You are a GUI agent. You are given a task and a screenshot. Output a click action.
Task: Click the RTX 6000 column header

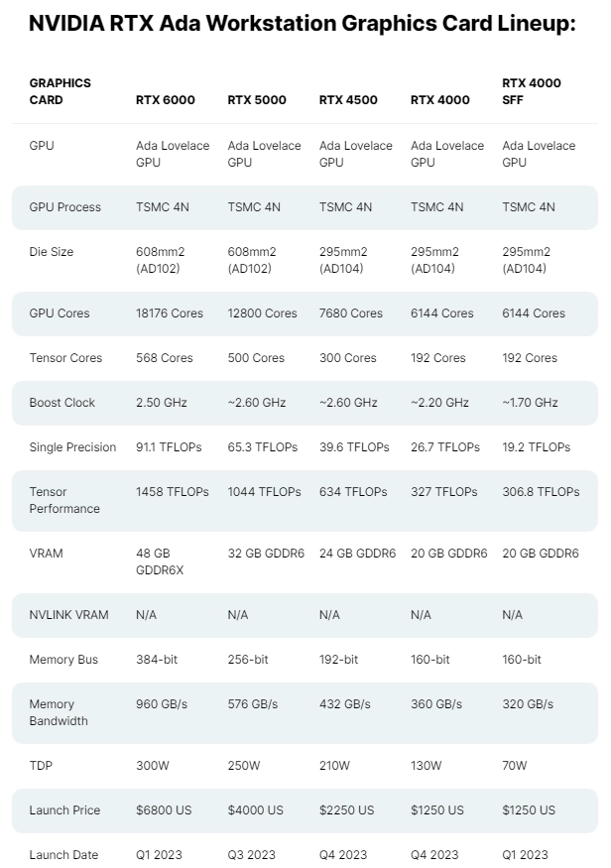tap(166, 100)
